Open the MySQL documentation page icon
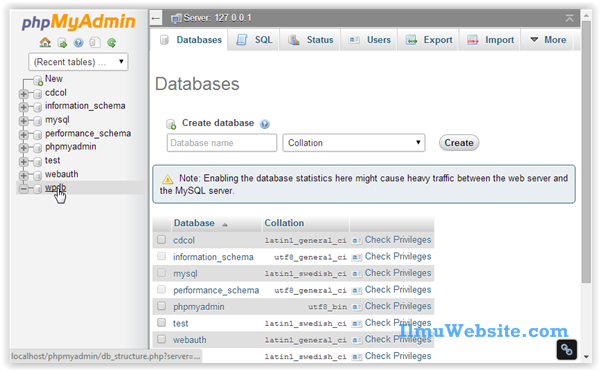Viewport: 600px width, 371px height. point(95,42)
